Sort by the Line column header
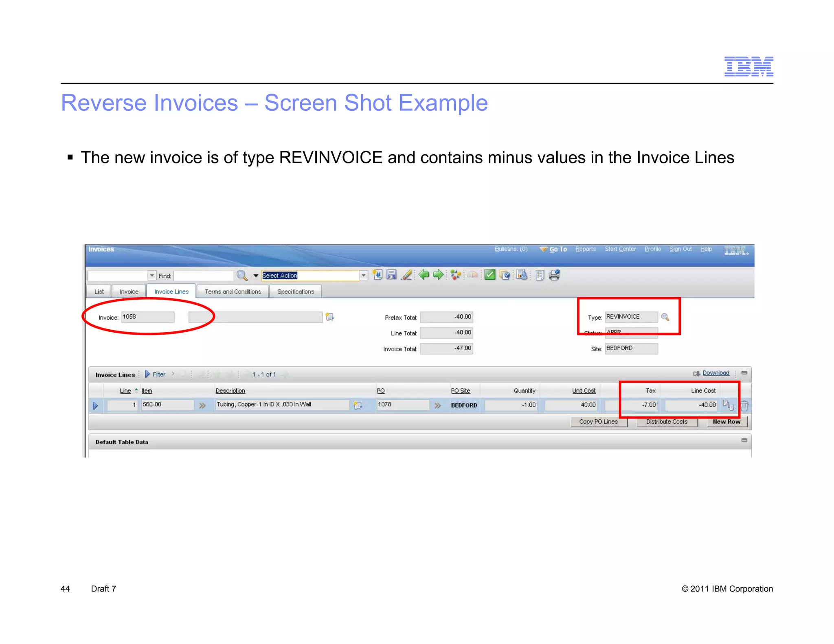 pyautogui.click(x=125, y=391)
